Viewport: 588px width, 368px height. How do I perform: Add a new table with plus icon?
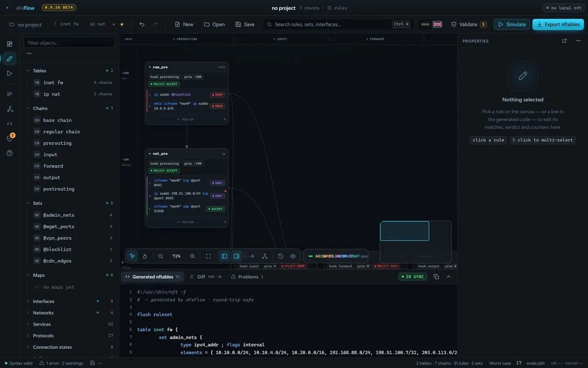coord(114,24)
